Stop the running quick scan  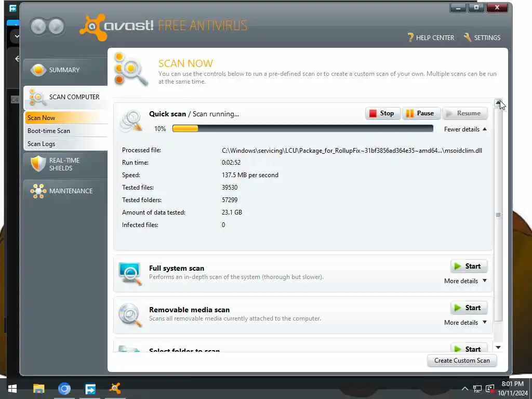[382, 113]
